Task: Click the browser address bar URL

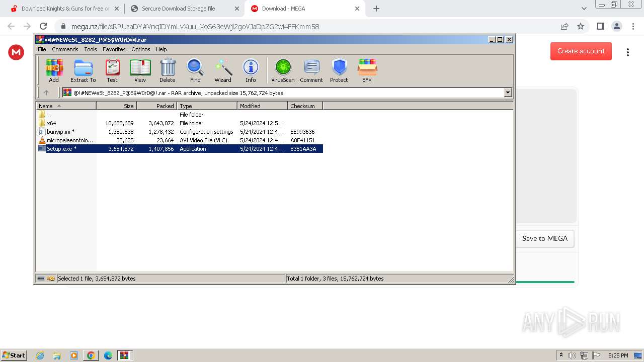Action: click(195, 27)
